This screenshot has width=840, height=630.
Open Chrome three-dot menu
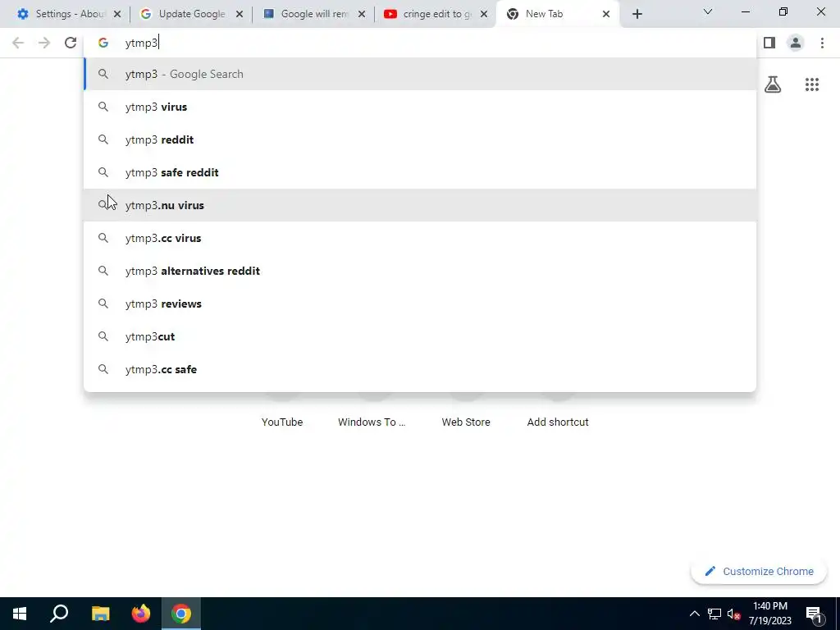tap(822, 43)
